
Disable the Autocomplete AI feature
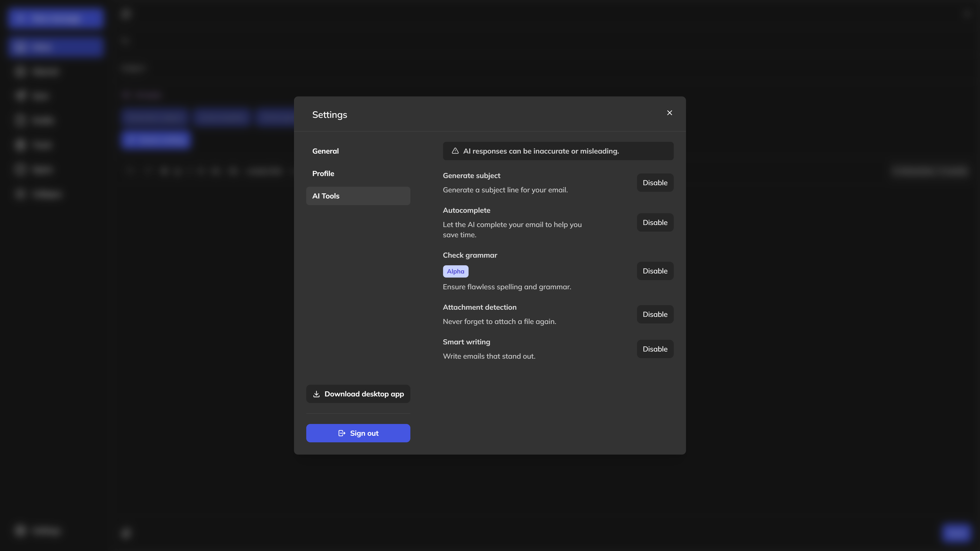click(x=655, y=222)
